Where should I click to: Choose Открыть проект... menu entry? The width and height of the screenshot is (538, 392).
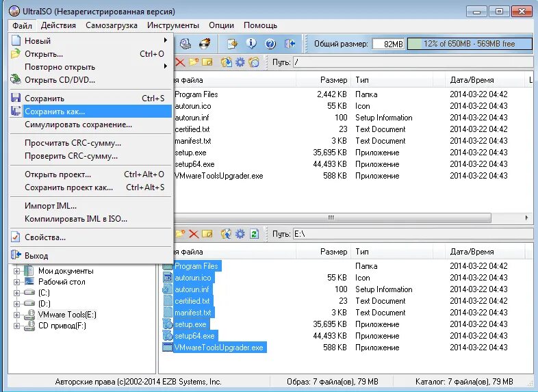pos(90,174)
